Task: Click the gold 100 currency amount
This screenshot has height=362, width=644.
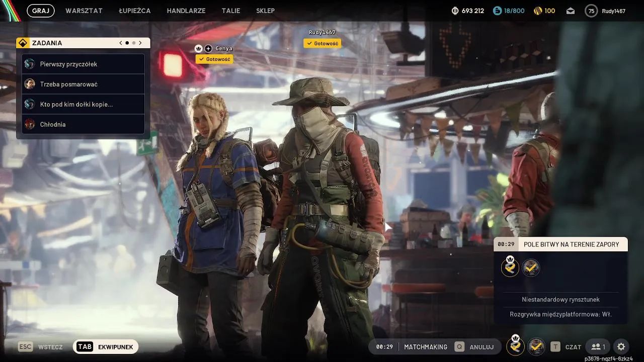Action: click(x=550, y=11)
